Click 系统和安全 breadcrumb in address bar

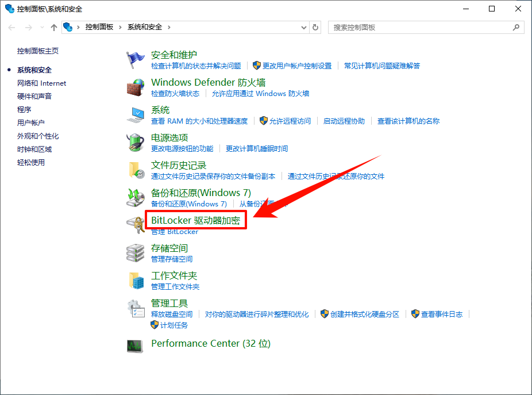[x=145, y=27]
